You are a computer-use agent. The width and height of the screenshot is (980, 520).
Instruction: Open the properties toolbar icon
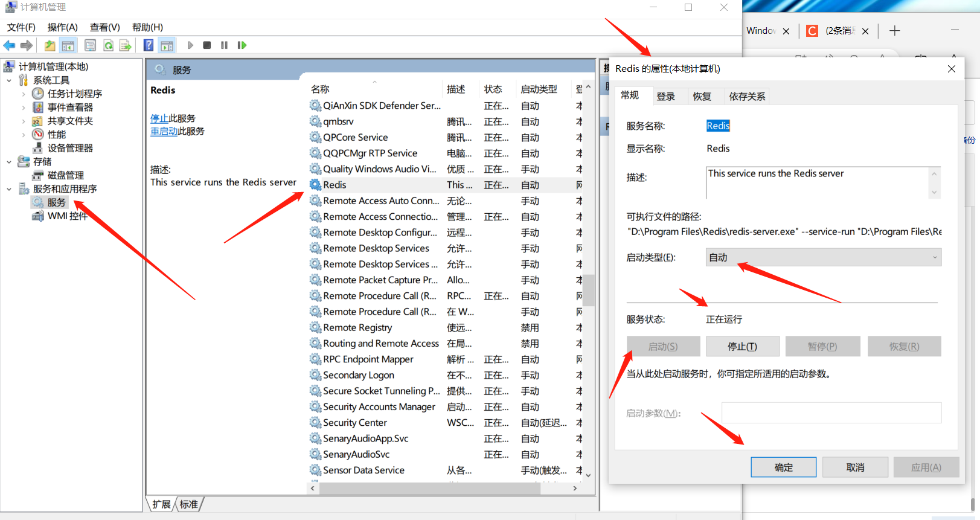[90, 45]
